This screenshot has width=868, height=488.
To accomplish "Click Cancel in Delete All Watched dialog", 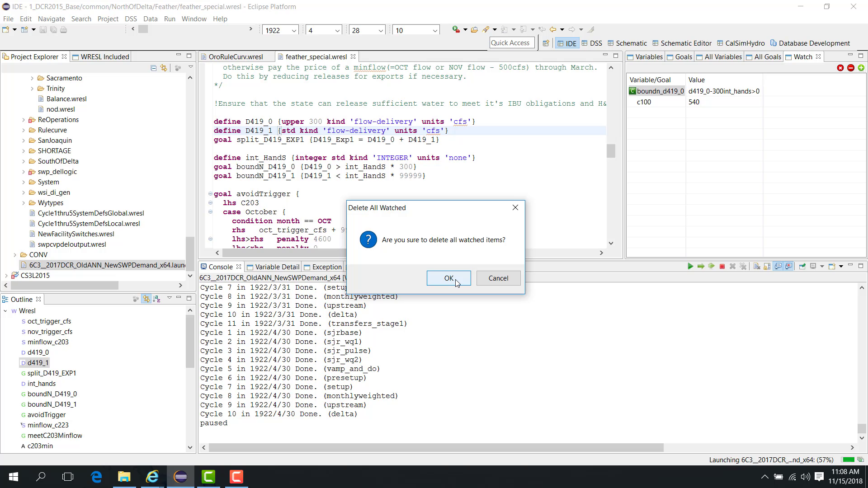I will tap(498, 278).
